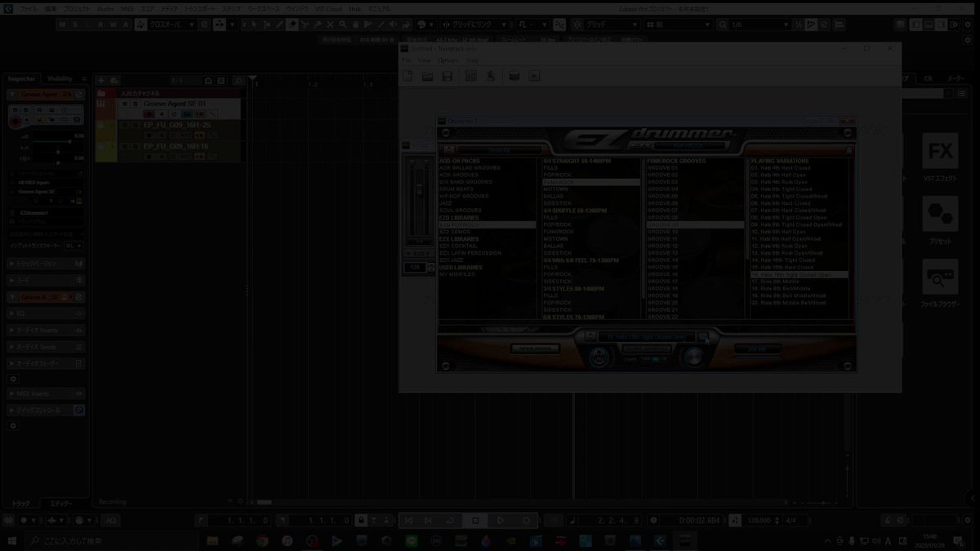Toggle global Write W automation button
Screen dimensions: 980x551
[113, 24]
